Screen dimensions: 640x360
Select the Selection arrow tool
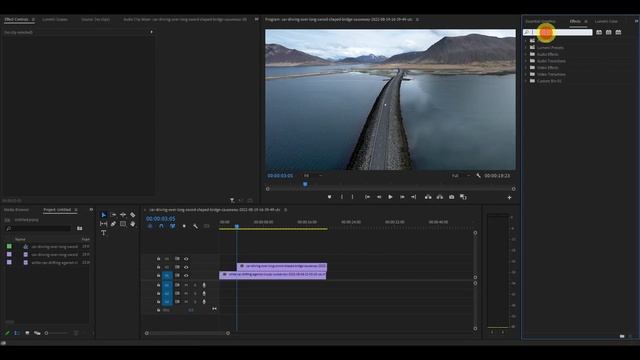(103, 215)
